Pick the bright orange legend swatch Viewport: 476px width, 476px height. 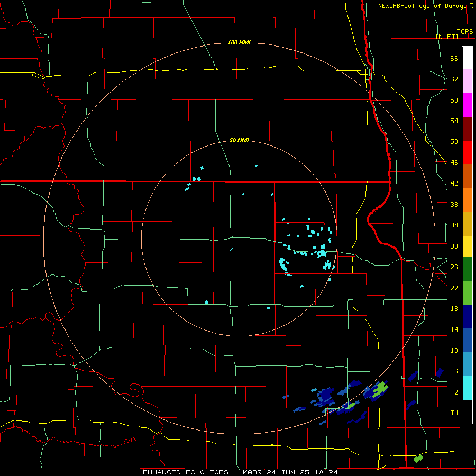467,200
